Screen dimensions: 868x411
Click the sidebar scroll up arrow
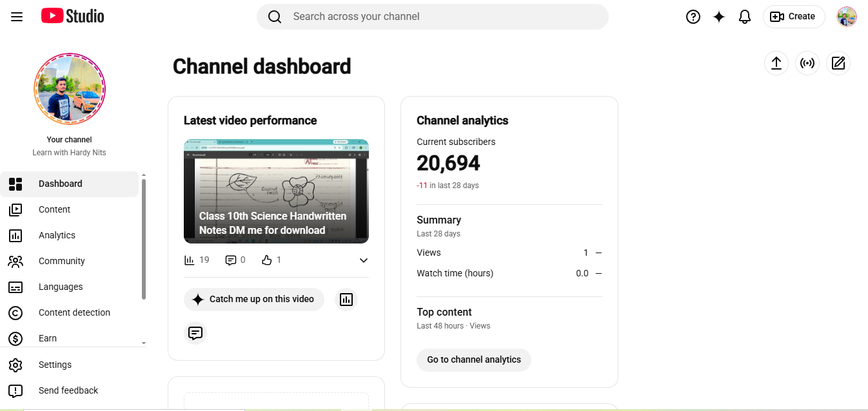coord(144,175)
